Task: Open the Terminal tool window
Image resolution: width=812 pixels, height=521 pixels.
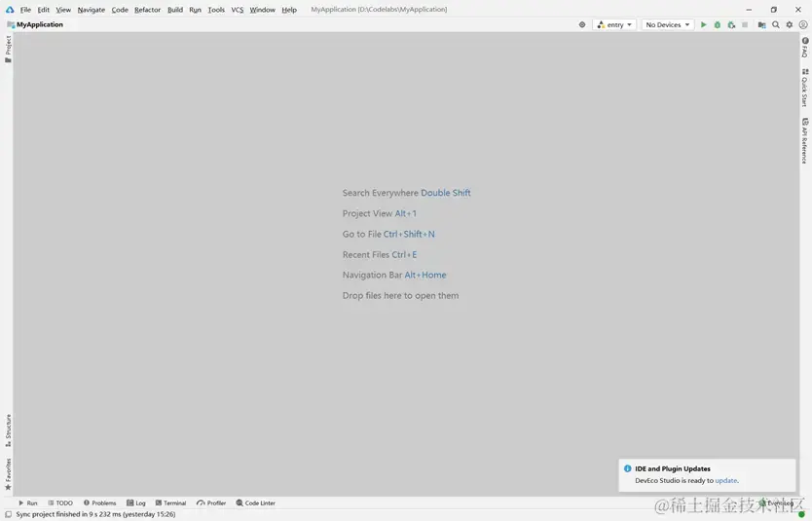Action: pyautogui.click(x=170, y=502)
